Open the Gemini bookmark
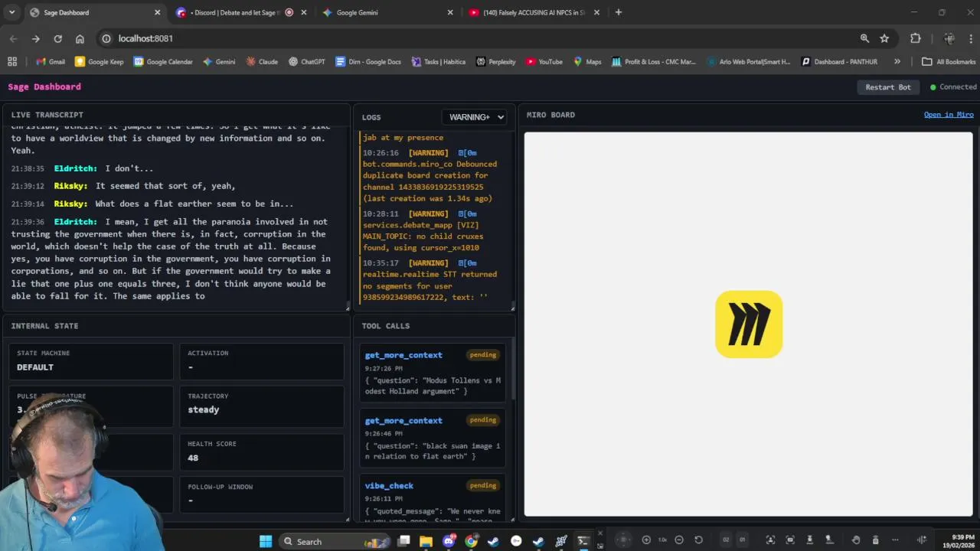Image resolution: width=980 pixels, height=551 pixels. click(x=219, y=62)
